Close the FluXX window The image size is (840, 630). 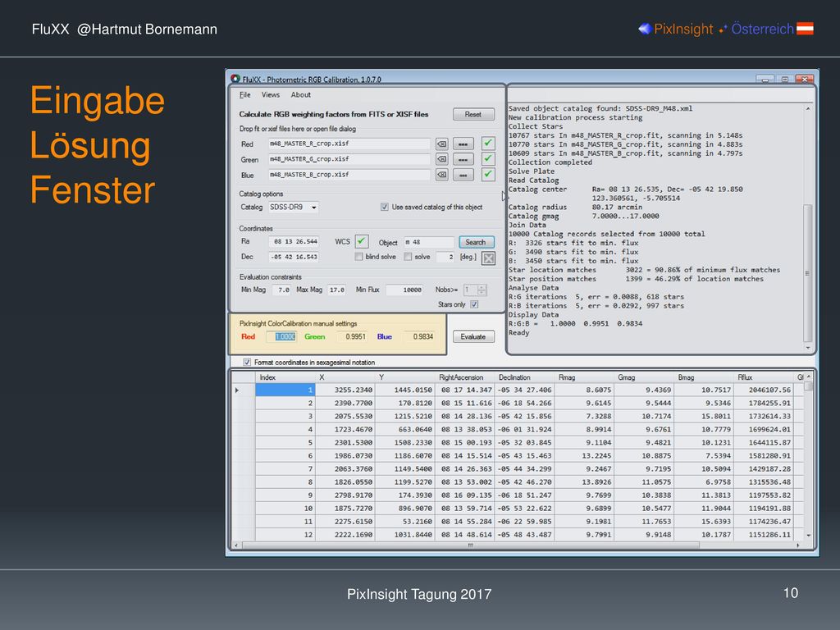pos(805,79)
